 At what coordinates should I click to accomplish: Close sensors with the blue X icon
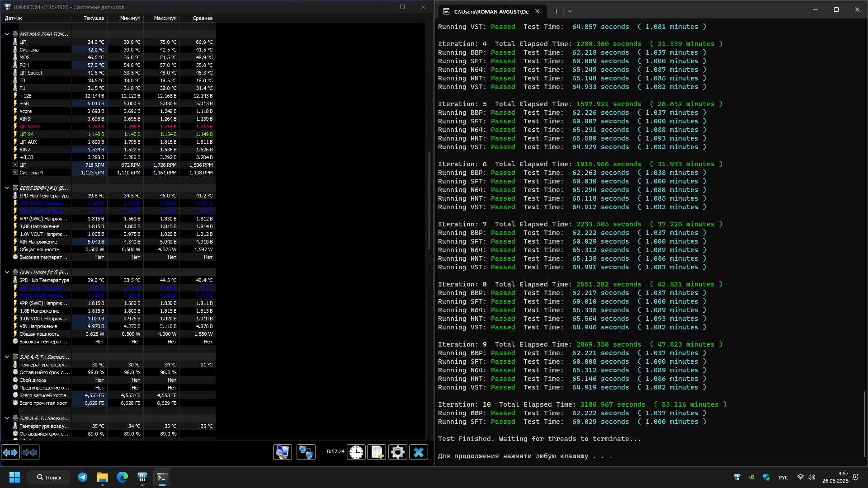coord(419,452)
